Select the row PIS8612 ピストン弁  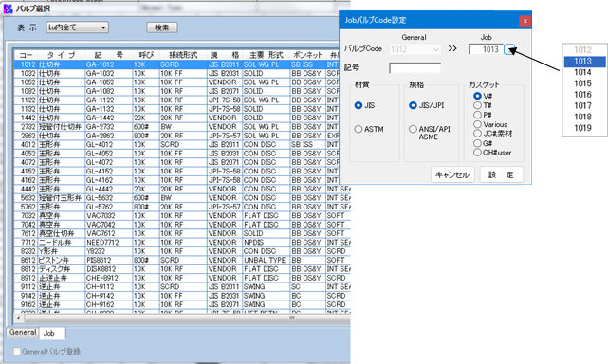click(182, 260)
